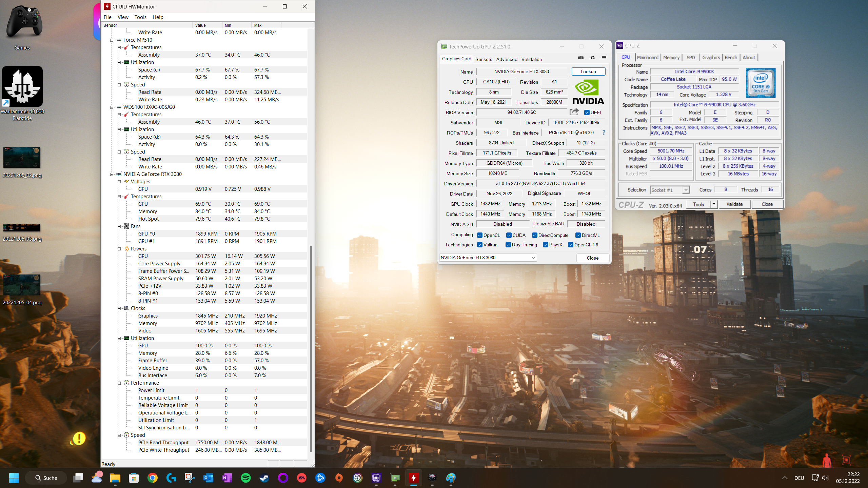Click the Bus Interface question mark icon
Image resolution: width=868 pixels, height=488 pixels.
coord(604,133)
